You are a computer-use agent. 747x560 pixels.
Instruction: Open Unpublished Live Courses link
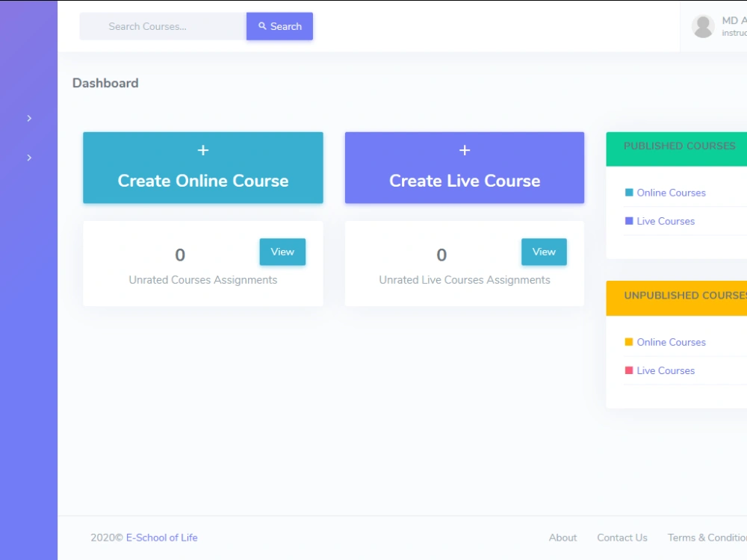click(x=666, y=370)
